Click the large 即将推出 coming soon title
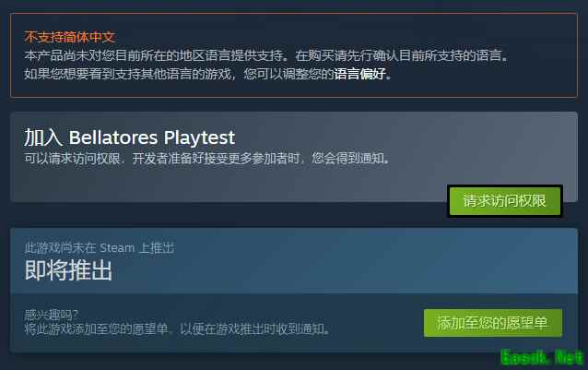Image resolution: width=588 pixels, height=370 pixels. coord(68,270)
